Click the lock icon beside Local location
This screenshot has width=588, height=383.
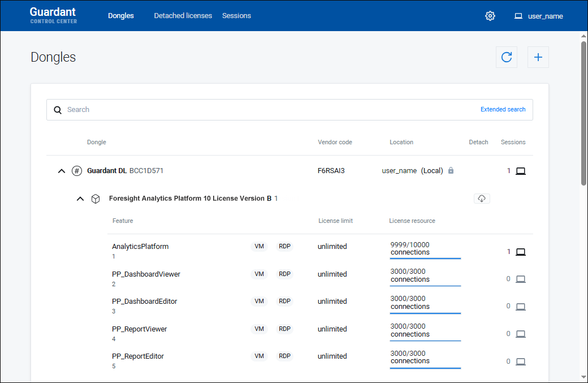(x=451, y=171)
